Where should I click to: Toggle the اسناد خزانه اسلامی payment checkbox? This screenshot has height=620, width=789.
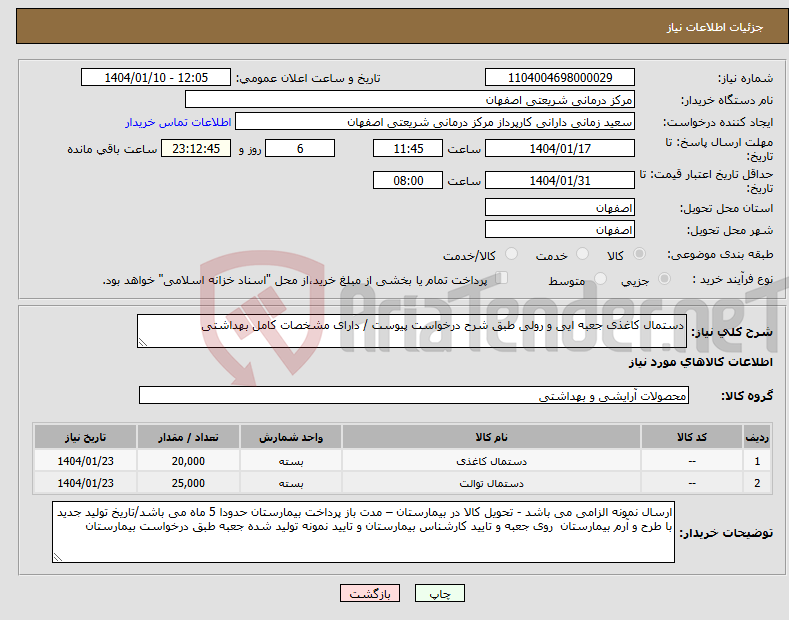pyautogui.click(x=501, y=277)
